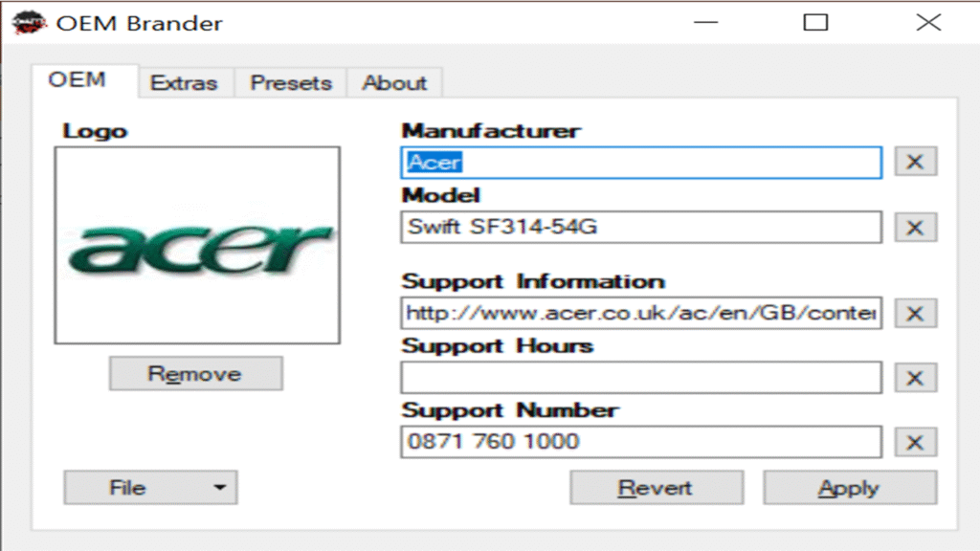Clear the Support Information field with X

coord(915,313)
